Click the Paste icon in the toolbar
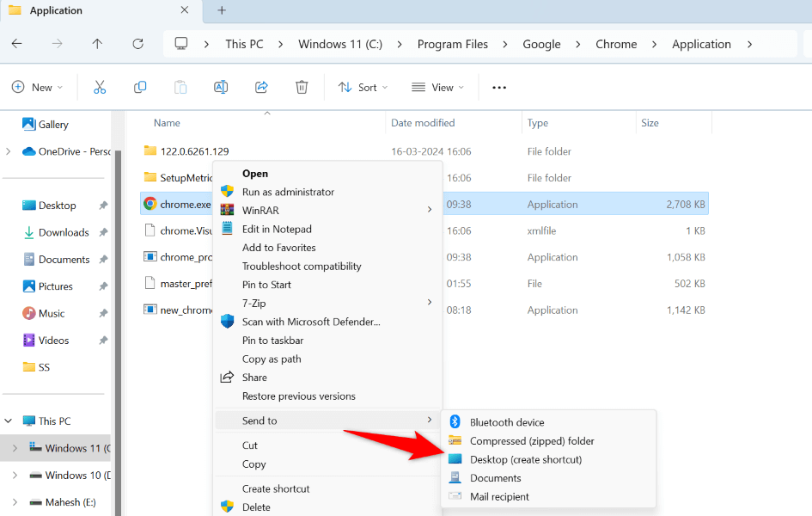Screen dimensions: 812x516 tap(180, 87)
